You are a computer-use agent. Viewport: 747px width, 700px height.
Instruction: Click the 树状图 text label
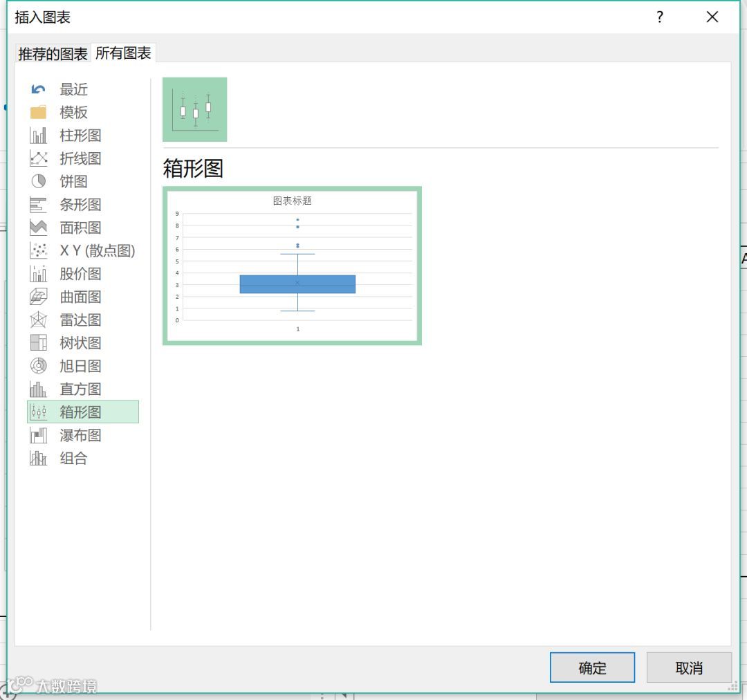click(x=80, y=342)
